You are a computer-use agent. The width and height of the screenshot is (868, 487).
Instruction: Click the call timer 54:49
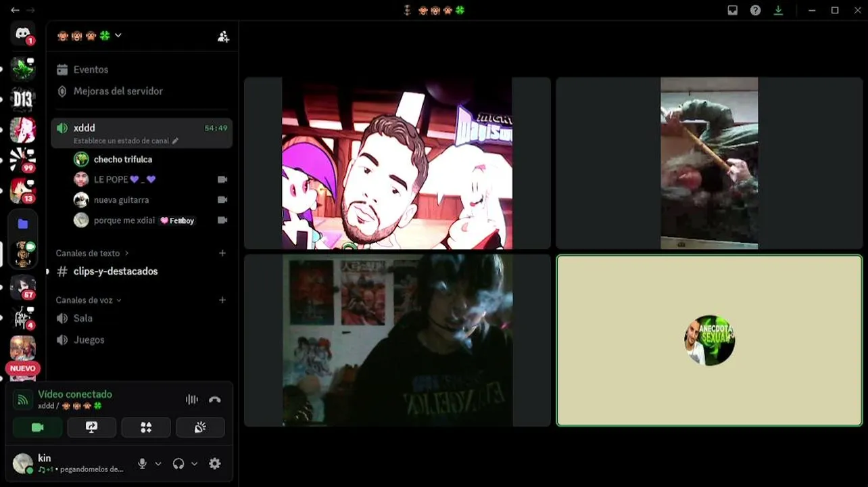point(216,128)
